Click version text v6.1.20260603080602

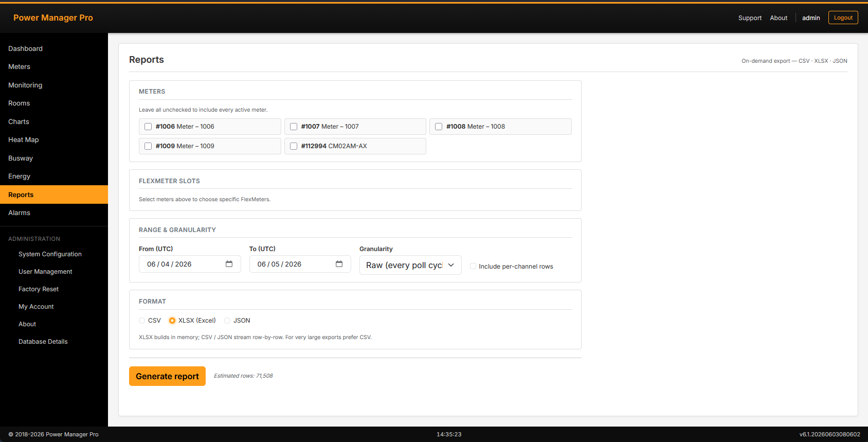(x=829, y=434)
